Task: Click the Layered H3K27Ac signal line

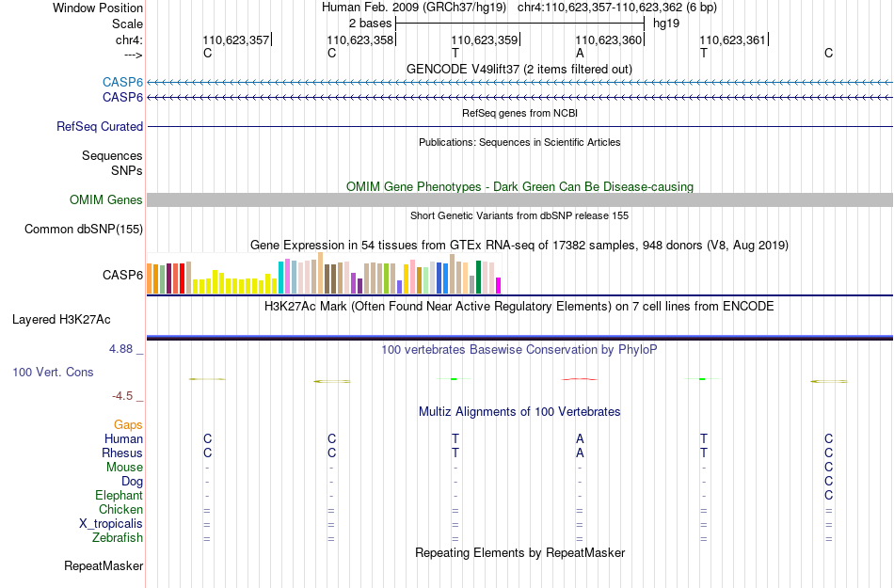Action: pos(519,338)
